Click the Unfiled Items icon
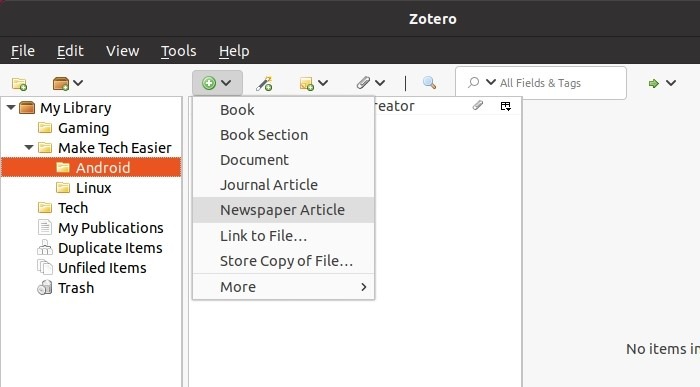 point(45,267)
